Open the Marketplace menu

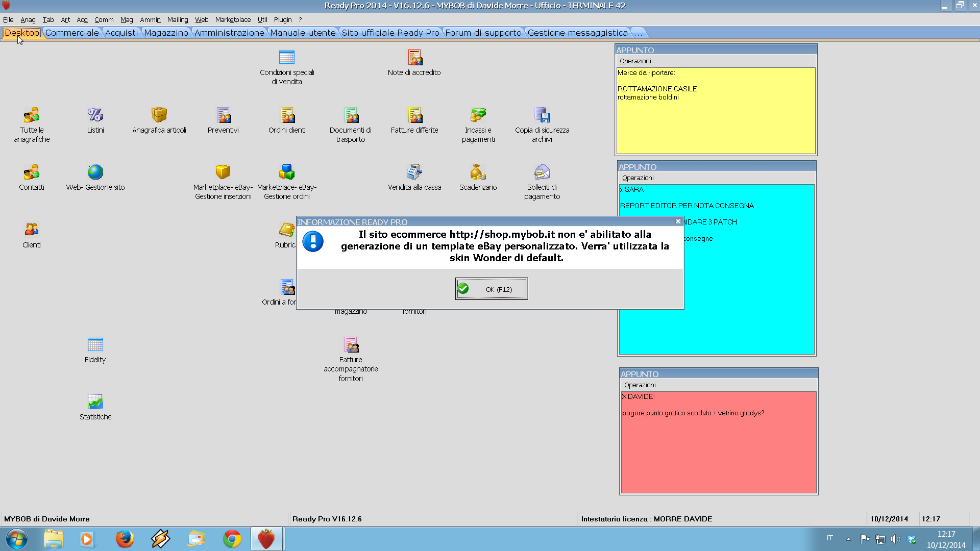(x=233, y=19)
